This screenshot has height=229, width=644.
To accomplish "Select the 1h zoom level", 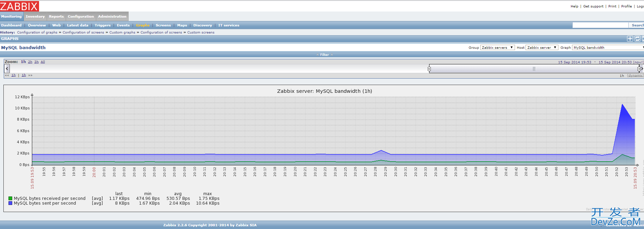I will click(23, 62).
